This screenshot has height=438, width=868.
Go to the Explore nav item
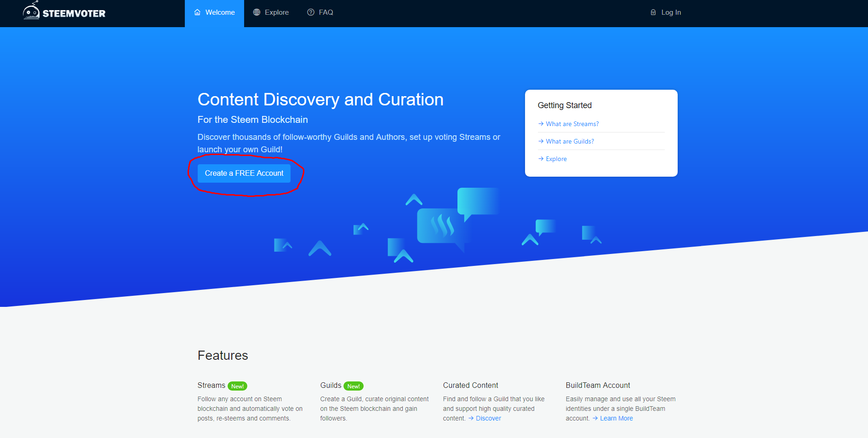[271, 13]
